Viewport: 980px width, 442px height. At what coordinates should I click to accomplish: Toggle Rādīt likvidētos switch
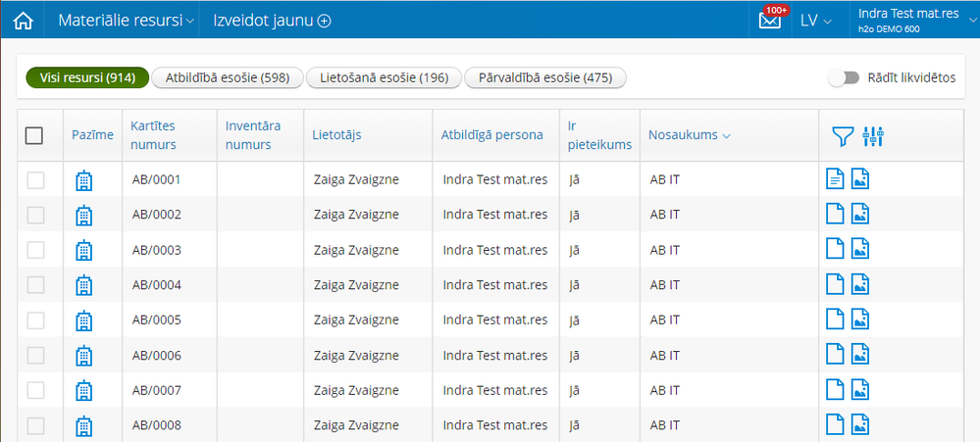(843, 77)
